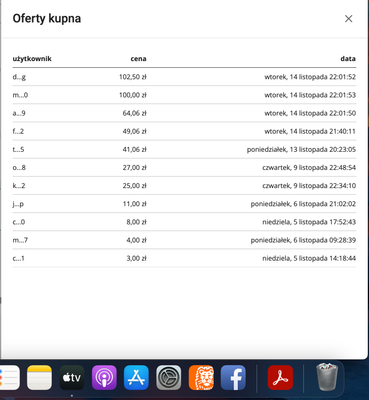
Task: Select the 41,06 zł offer row
Action: click(x=184, y=149)
